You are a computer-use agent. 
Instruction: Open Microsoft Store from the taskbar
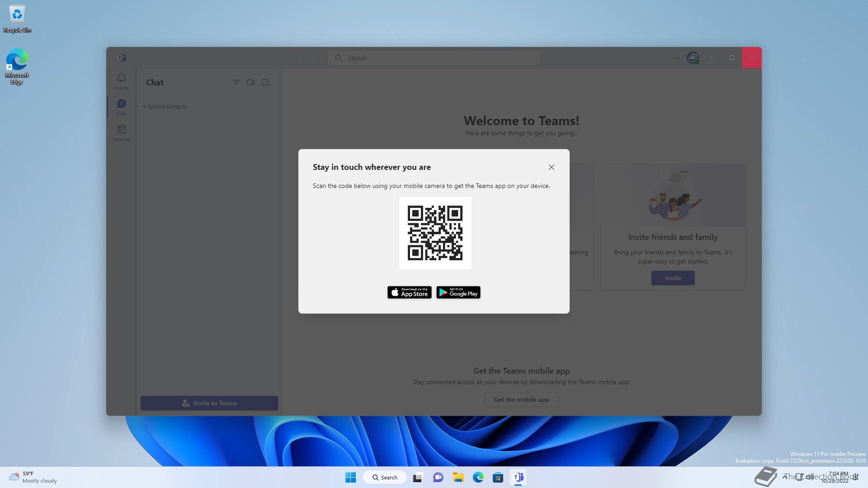(498, 477)
